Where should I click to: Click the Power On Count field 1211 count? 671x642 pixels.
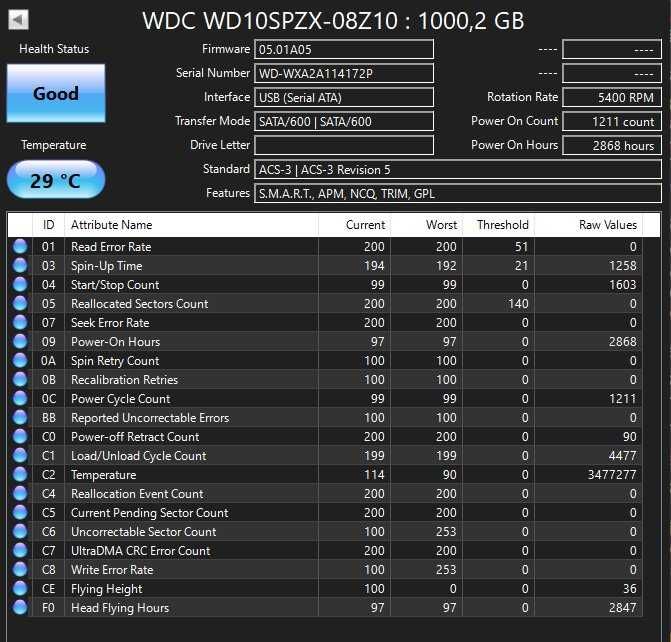click(x=612, y=121)
